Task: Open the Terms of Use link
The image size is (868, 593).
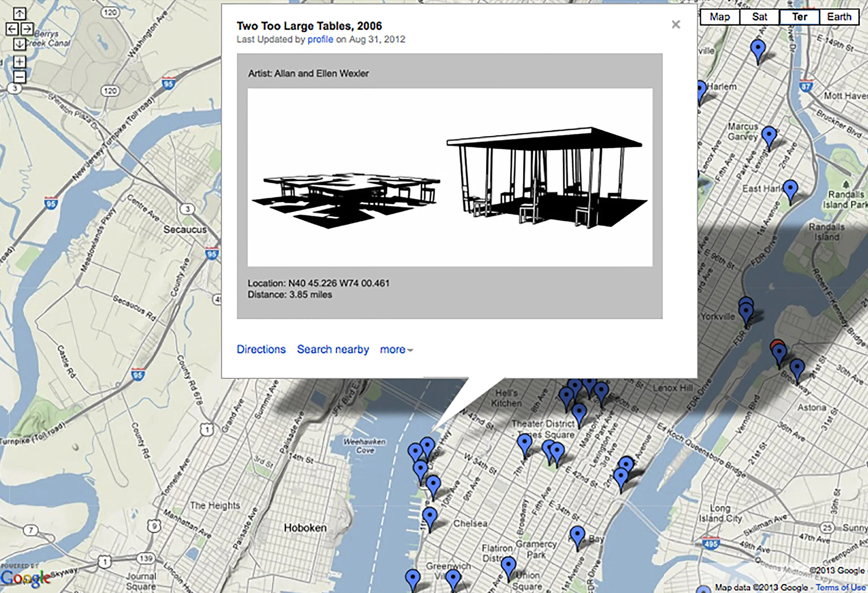Action: (841, 588)
